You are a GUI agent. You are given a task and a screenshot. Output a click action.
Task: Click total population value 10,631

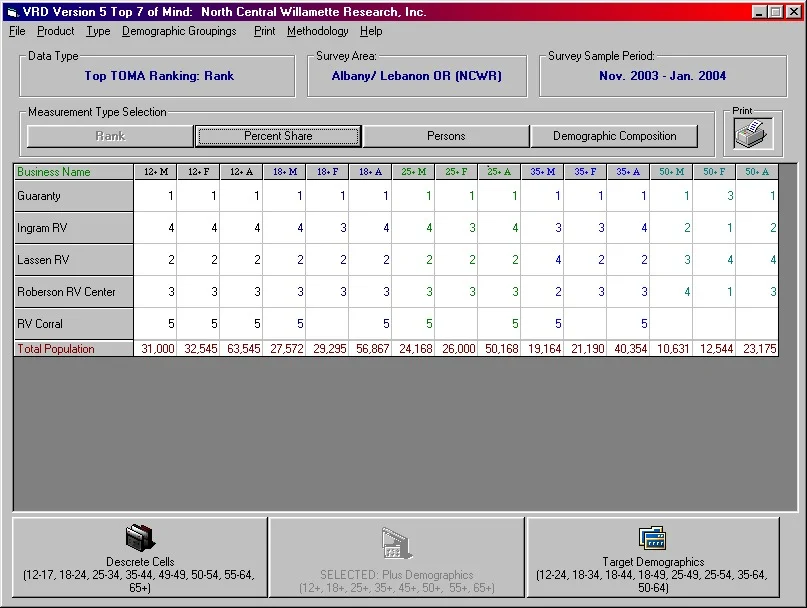pyautogui.click(x=671, y=349)
